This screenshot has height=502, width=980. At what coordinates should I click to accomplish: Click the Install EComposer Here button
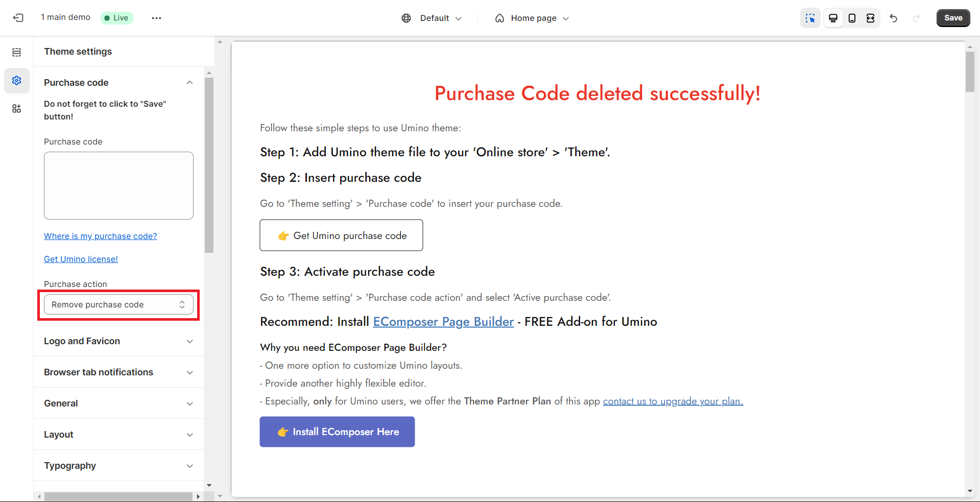tap(337, 432)
